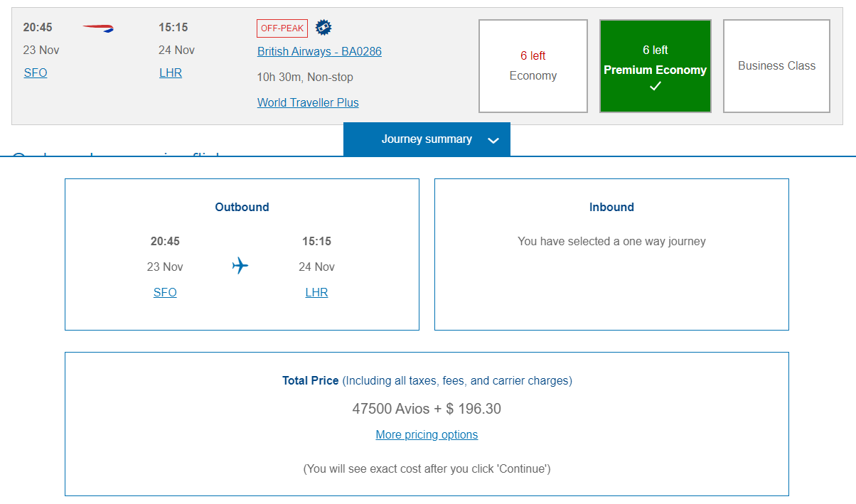Expand More pricing options
This screenshot has height=504, width=856.
tap(427, 434)
